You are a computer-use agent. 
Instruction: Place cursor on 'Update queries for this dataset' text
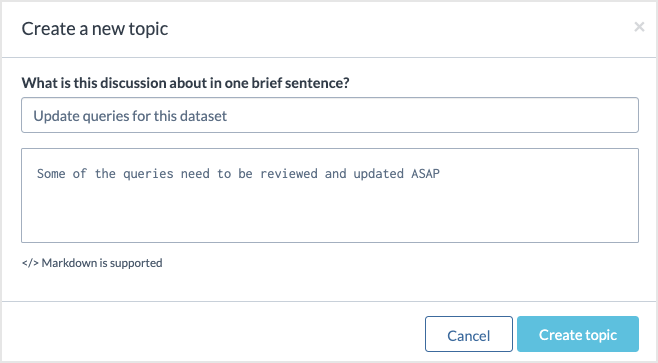[130, 116]
